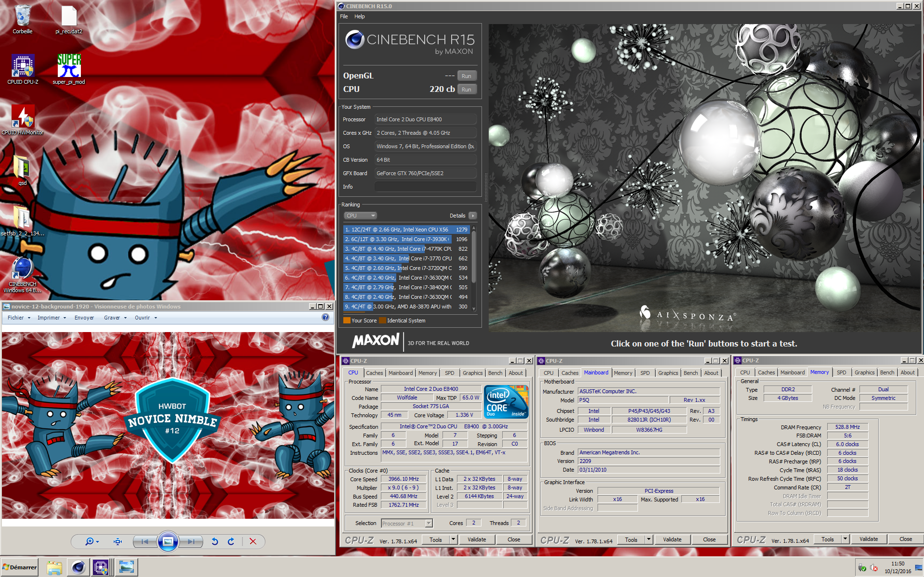Open the Graver dropdown in photo viewer

click(115, 318)
